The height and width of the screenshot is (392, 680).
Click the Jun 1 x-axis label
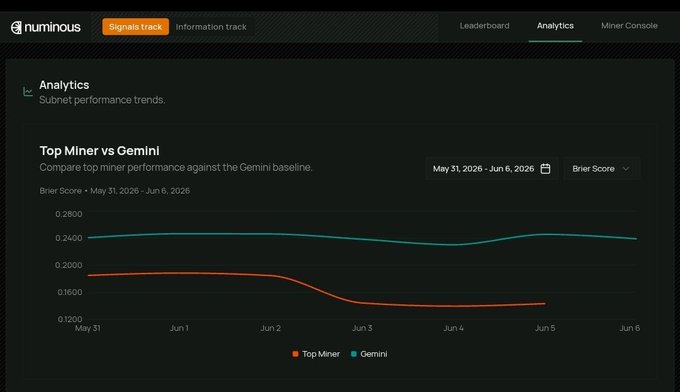point(179,328)
